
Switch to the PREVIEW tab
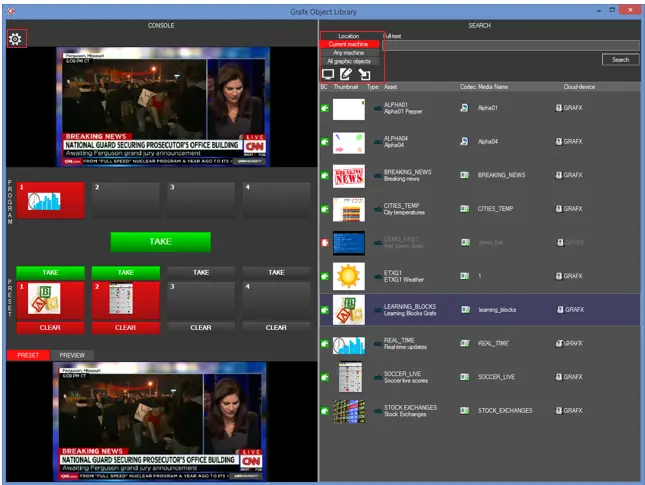(72, 355)
